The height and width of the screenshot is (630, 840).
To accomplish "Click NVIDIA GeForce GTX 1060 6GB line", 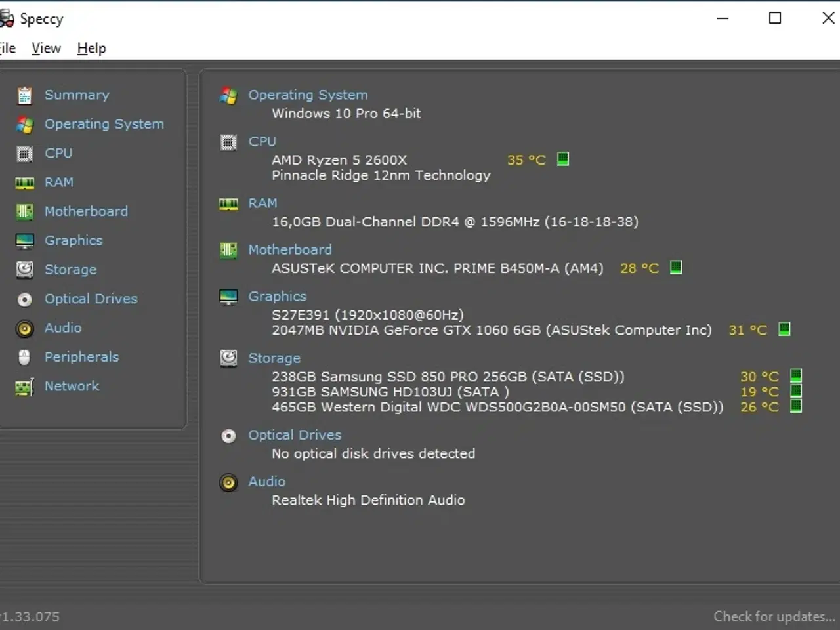I will (492, 330).
